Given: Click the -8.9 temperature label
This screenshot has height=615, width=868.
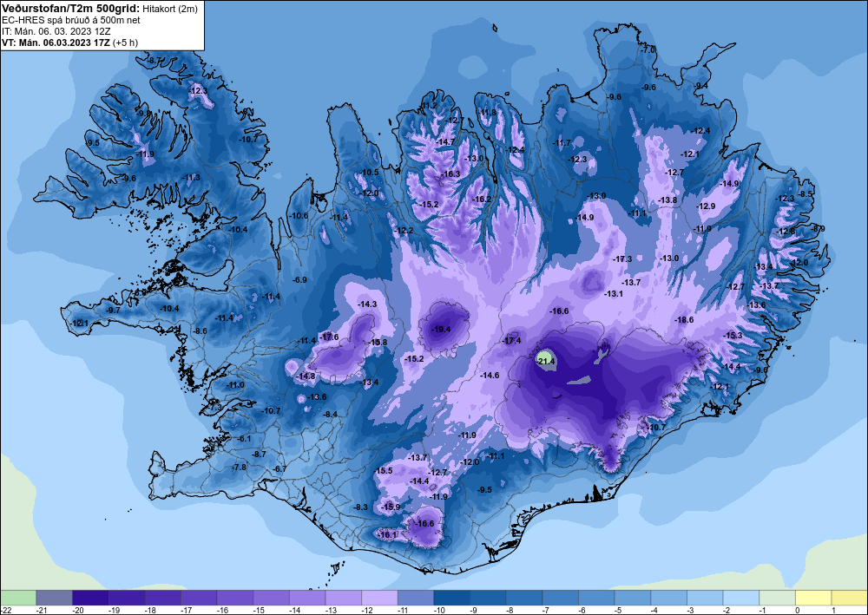Looking at the screenshot, I should point(818,228).
